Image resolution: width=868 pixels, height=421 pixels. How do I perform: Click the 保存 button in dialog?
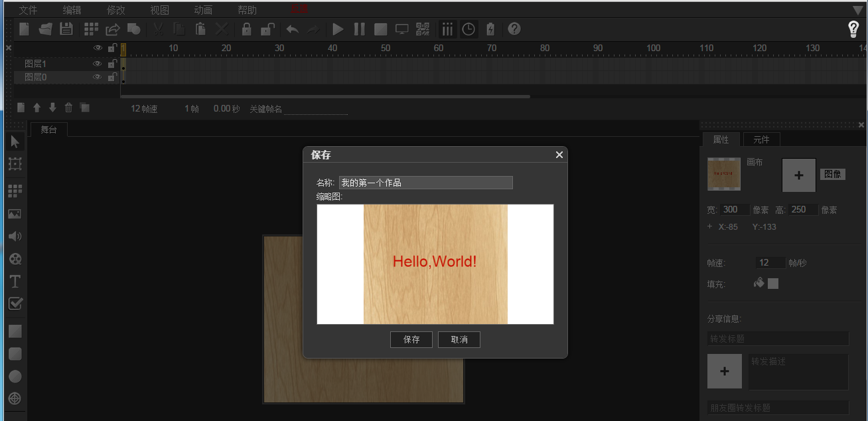(411, 339)
